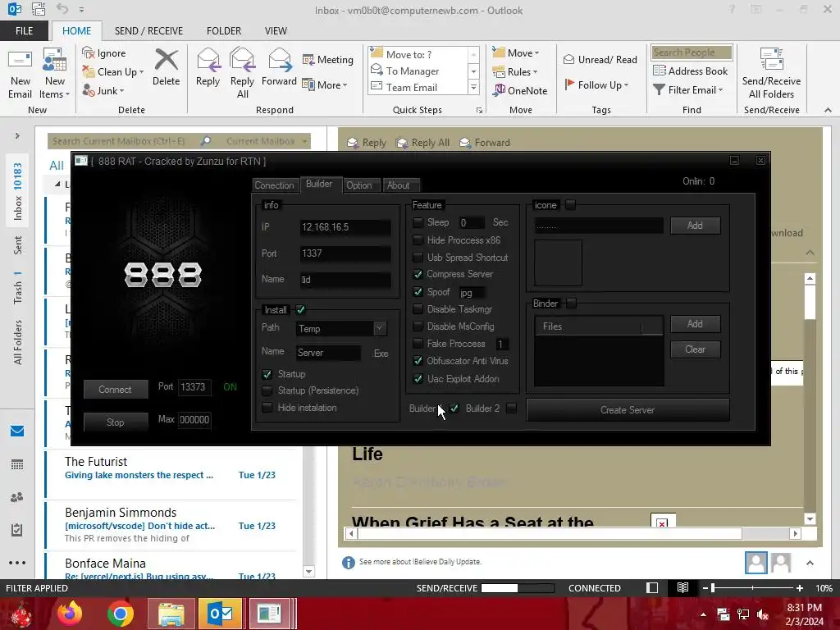Toggle the Disable Taskmgr checkbox
This screenshot has width=840, height=630.
418,309
